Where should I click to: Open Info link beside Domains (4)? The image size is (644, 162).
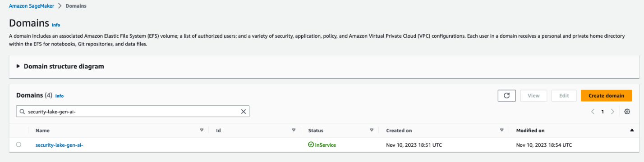(x=60, y=96)
